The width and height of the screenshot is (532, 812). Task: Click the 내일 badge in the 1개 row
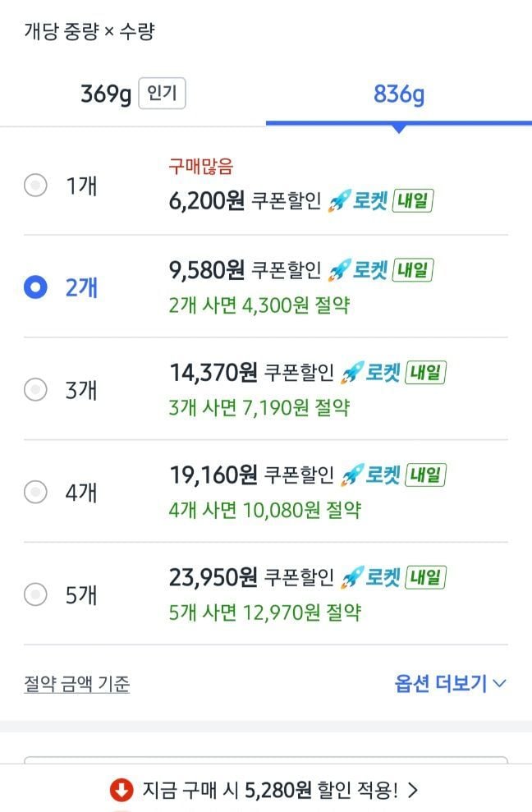(x=413, y=201)
